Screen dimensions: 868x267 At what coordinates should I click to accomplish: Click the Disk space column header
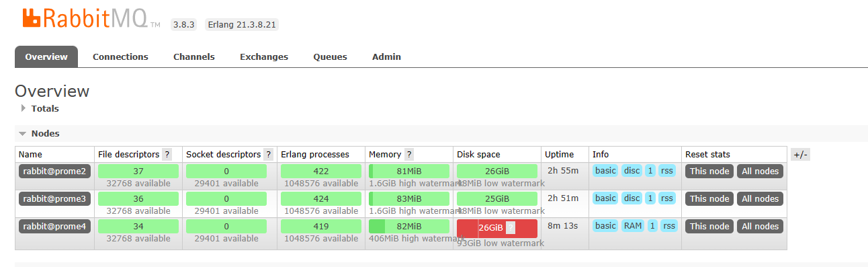[478, 154]
